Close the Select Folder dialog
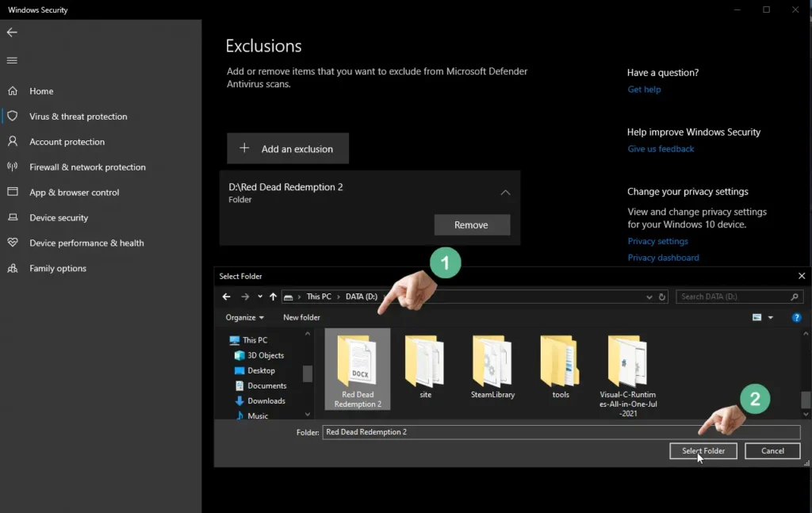 pos(802,276)
